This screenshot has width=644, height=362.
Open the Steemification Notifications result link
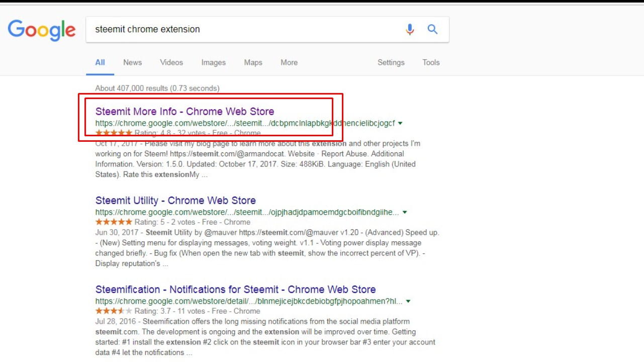point(235,290)
